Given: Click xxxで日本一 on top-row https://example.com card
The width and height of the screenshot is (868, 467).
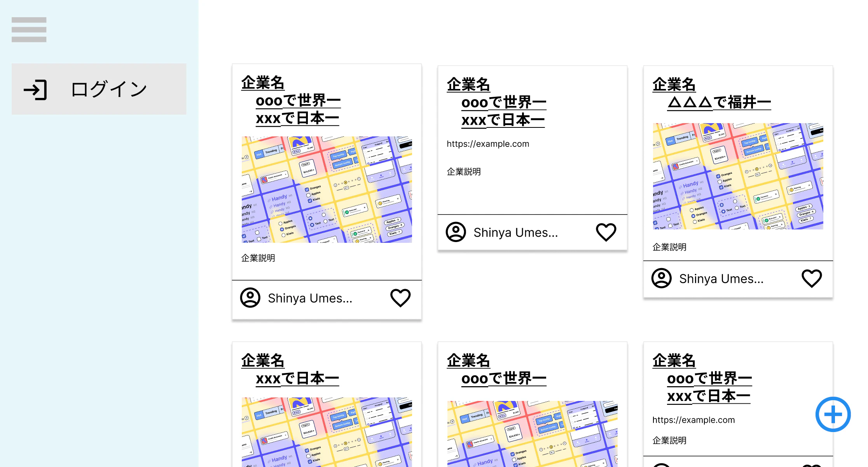Looking at the screenshot, I should tap(503, 120).
